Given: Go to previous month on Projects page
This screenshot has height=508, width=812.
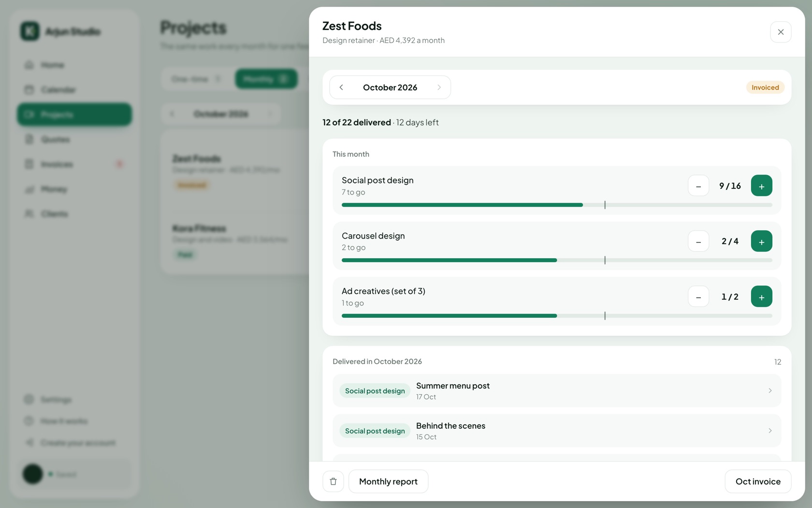Looking at the screenshot, I should tap(172, 114).
